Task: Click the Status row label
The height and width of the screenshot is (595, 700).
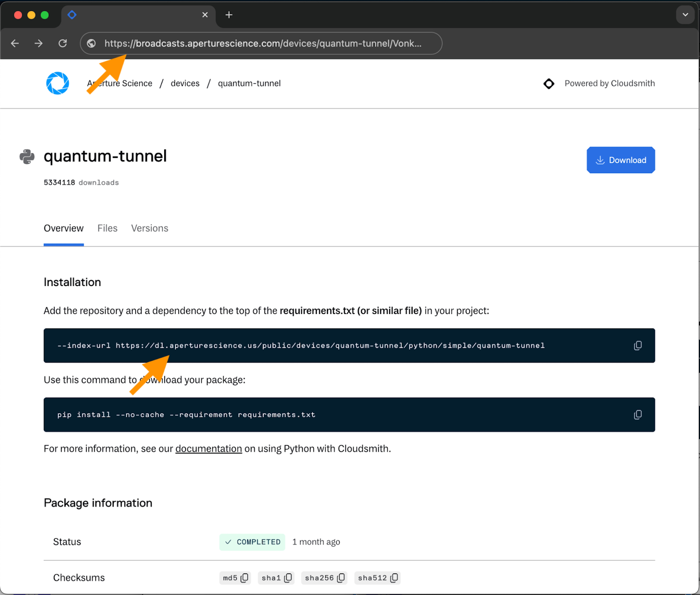Action: pyautogui.click(x=67, y=542)
